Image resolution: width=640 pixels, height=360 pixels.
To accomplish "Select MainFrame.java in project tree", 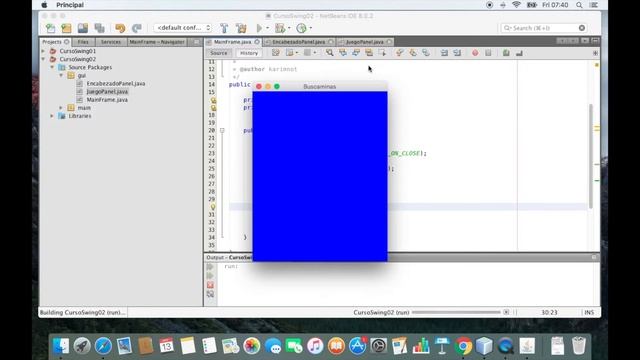I will click(107, 100).
